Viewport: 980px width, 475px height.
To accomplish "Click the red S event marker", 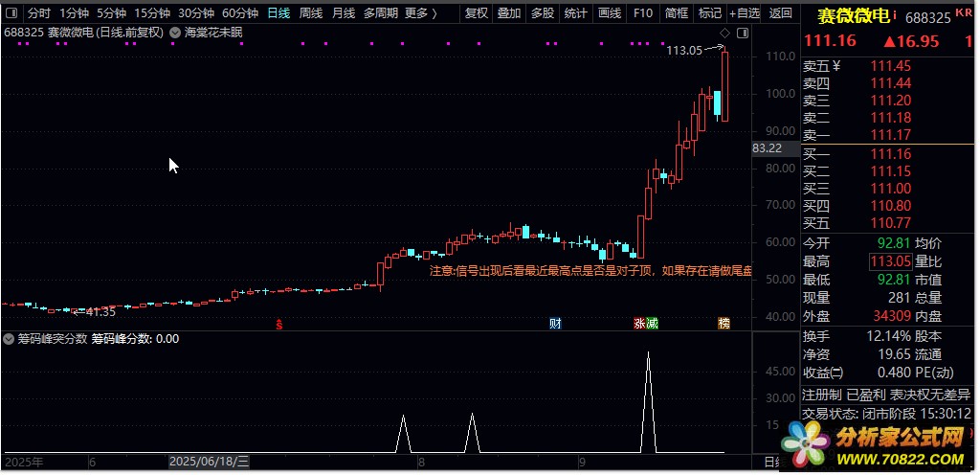I will [x=279, y=324].
